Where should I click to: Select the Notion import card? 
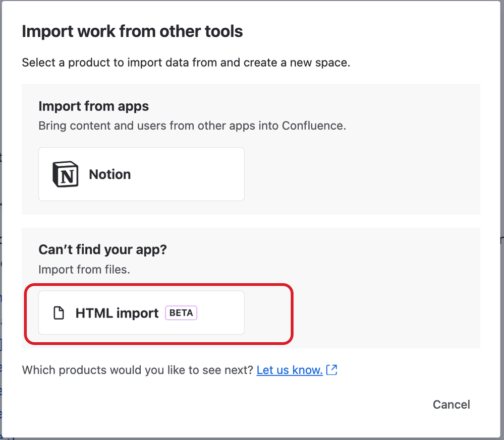(x=141, y=174)
